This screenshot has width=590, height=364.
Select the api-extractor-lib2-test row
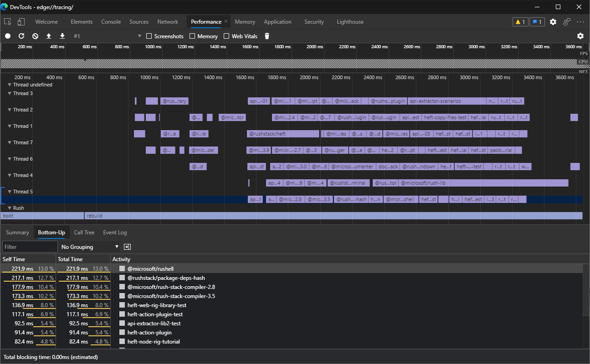292,323
